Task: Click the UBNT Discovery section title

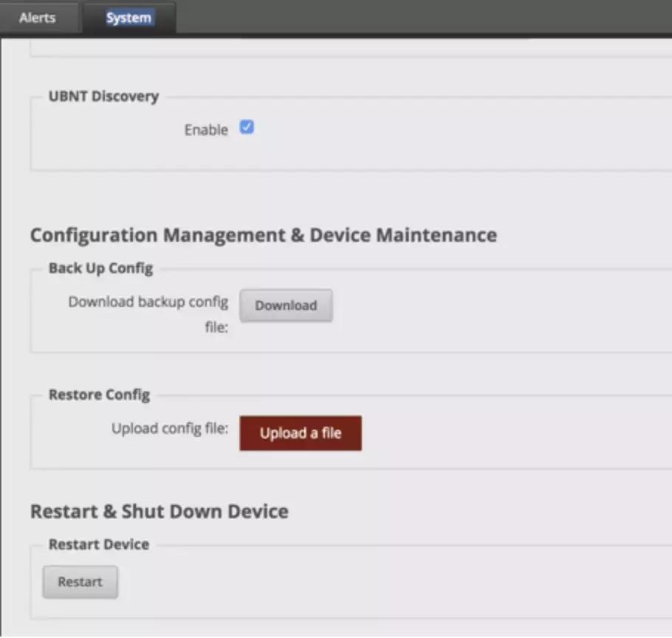Action: pos(103,97)
